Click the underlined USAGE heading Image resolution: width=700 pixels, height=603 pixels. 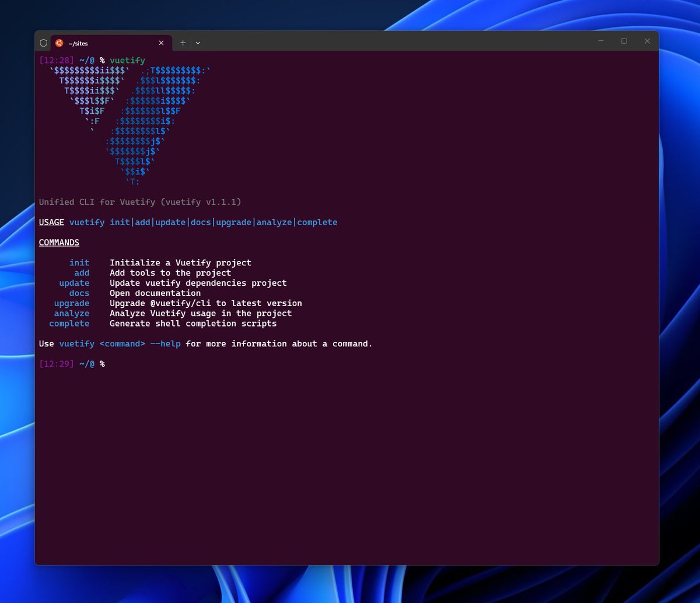51,222
